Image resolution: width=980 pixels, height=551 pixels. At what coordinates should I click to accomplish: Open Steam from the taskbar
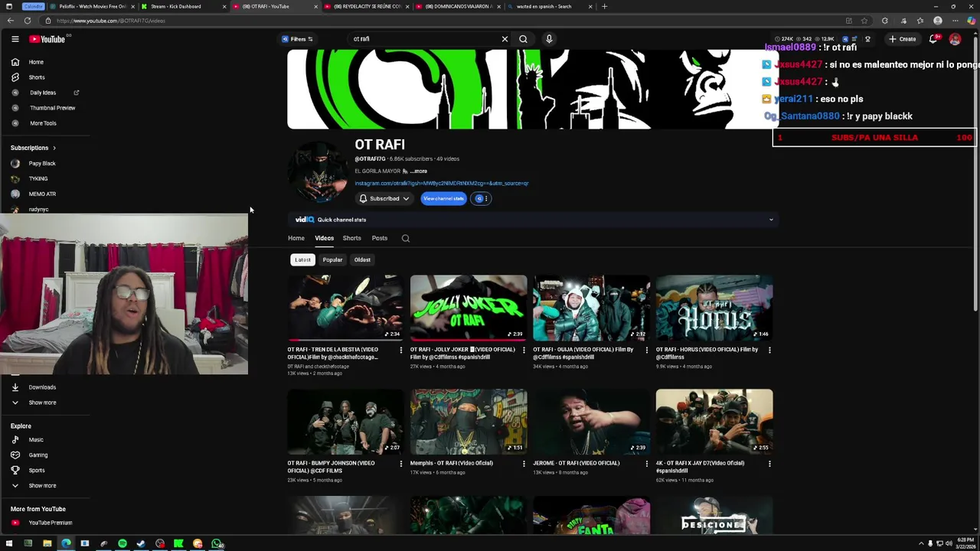pyautogui.click(x=141, y=544)
